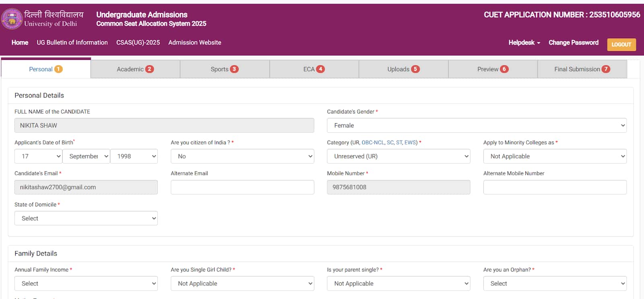Click the Alternate Mobile Number field
Screen dimensions: 644x299
pyautogui.click(x=555, y=187)
